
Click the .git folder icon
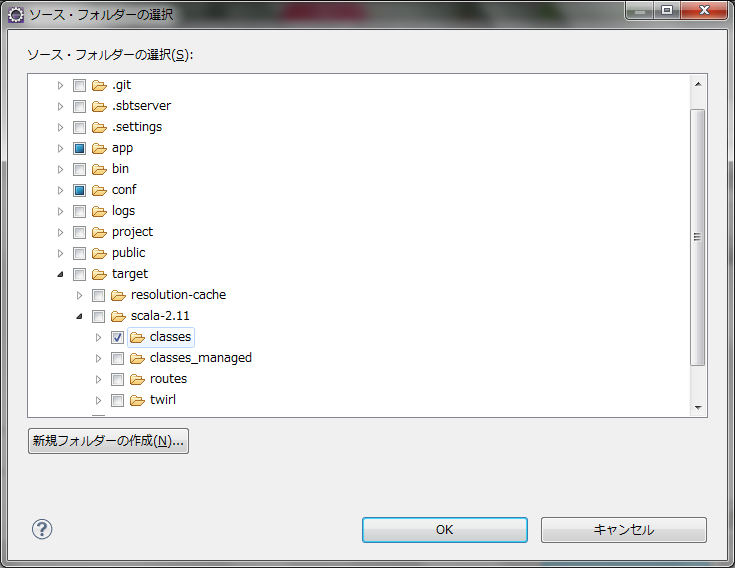tap(99, 85)
